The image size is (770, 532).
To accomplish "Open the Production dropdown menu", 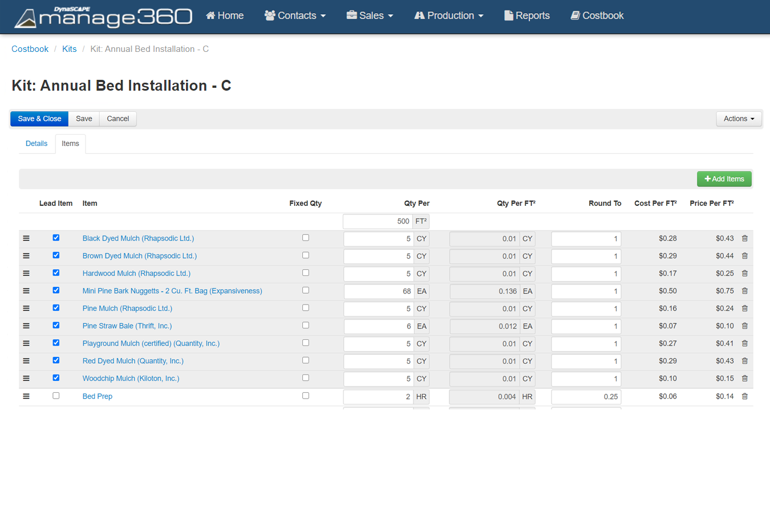I will click(449, 16).
